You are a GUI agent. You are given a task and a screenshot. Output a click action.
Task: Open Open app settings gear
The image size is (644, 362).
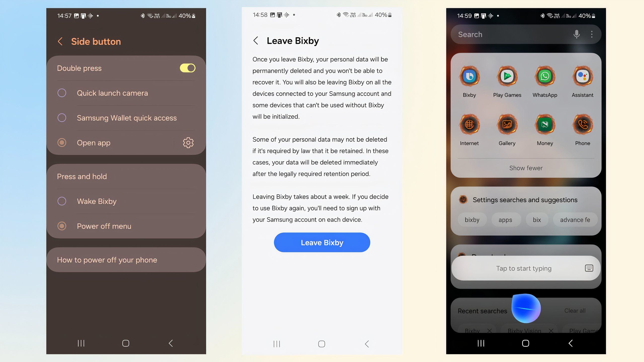point(188,142)
